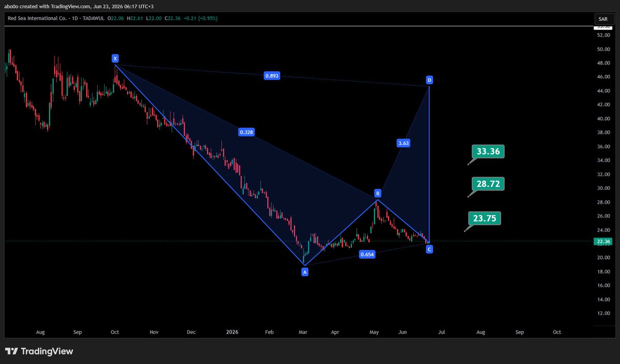Click the 2026 label on time axis
The width and height of the screenshot is (620, 364).
point(231,332)
